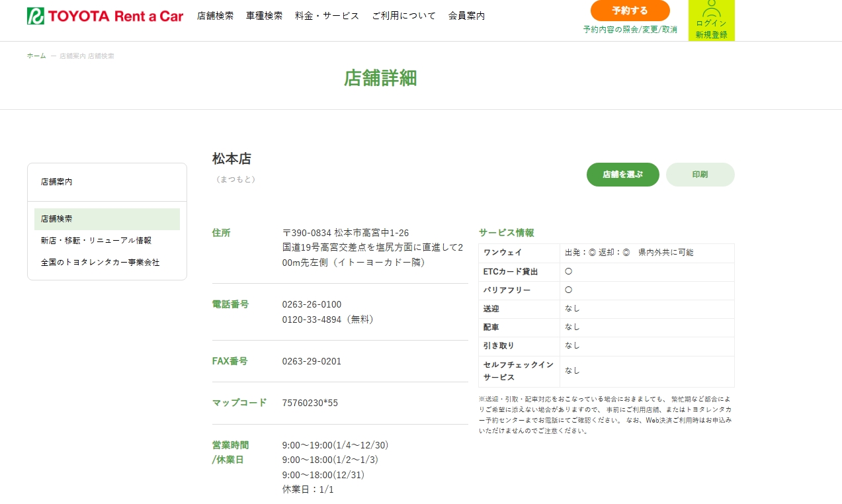The height and width of the screenshot is (504, 842).
Task: Expand the ご利用について menu
Action: [x=403, y=16]
